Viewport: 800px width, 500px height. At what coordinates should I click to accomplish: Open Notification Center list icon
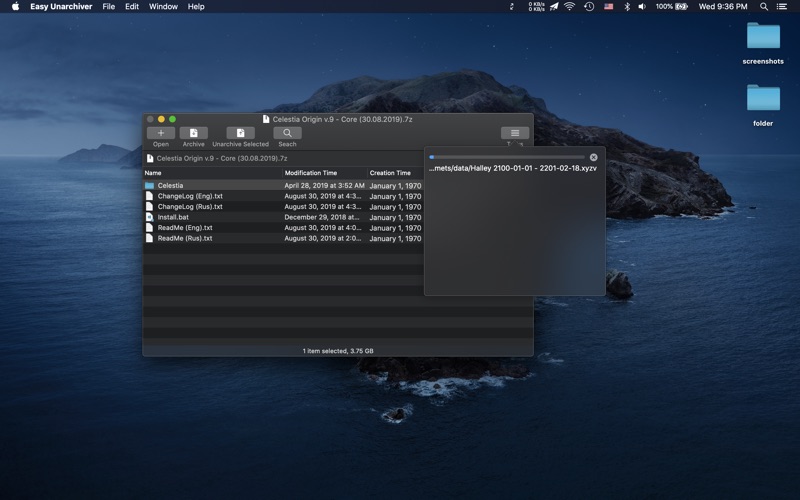tap(782, 7)
